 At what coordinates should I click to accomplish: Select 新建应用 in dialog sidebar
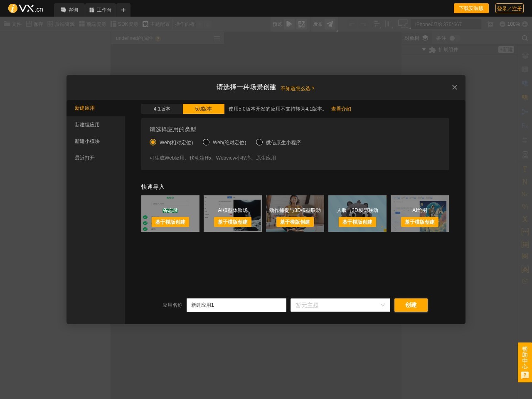pyautogui.click(x=96, y=108)
